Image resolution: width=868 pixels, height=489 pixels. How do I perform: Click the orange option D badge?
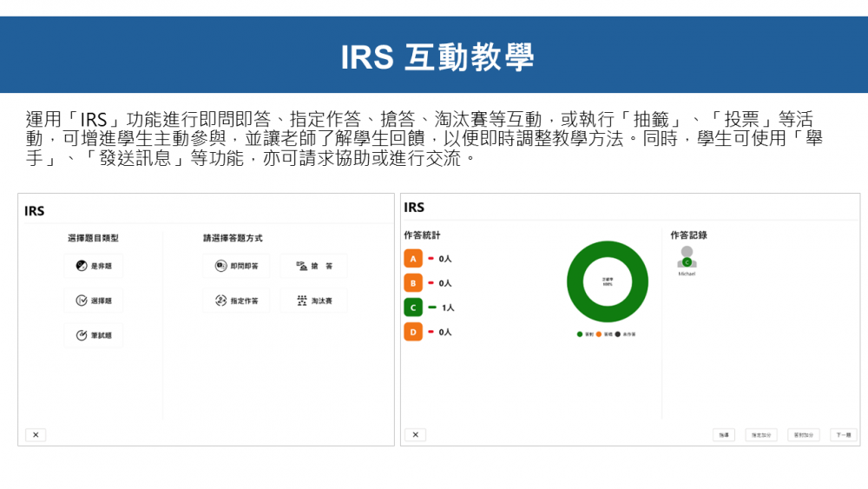(x=413, y=332)
